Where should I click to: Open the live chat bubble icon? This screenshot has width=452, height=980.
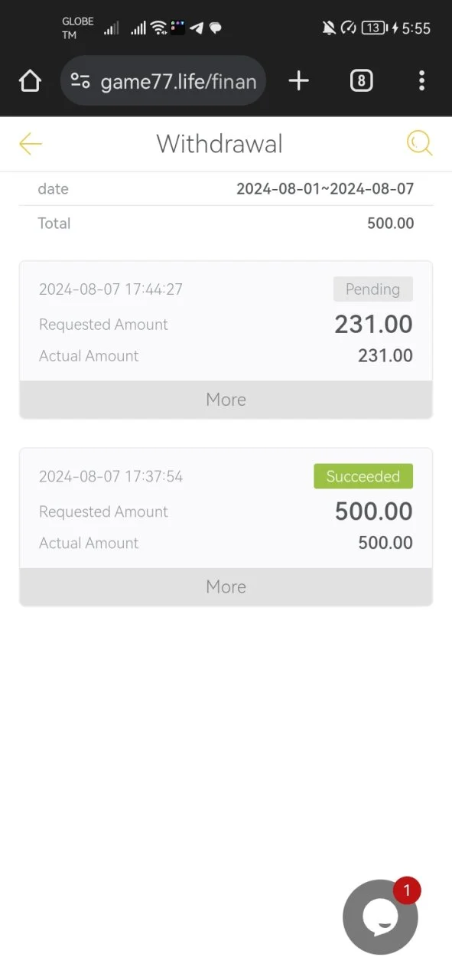[380, 917]
